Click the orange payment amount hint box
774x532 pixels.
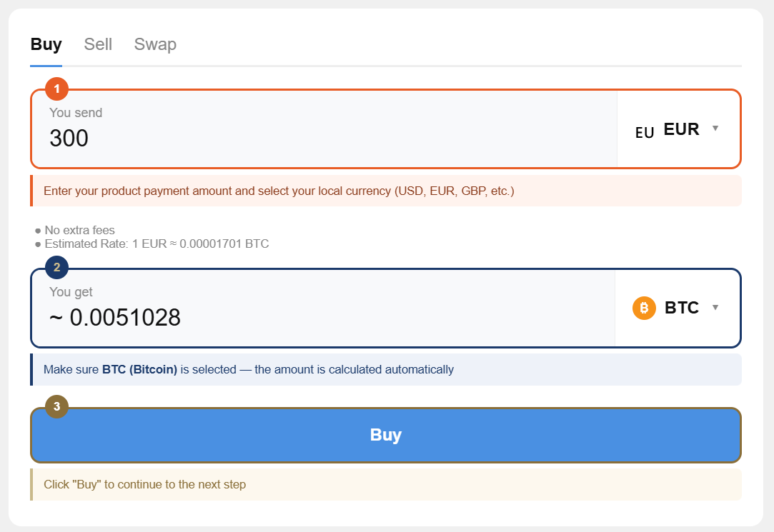[x=386, y=191]
